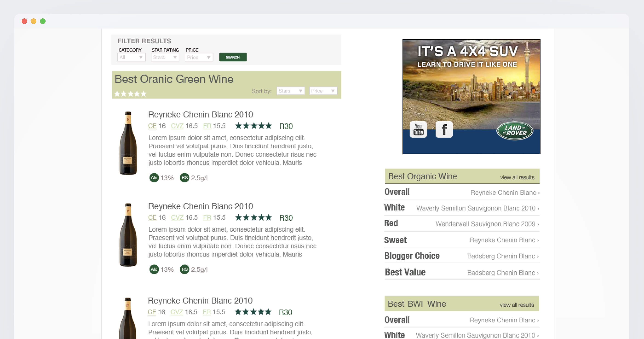Click RS badge of first Reyneke wine
This screenshot has height=339, width=644.
[184, 178]
